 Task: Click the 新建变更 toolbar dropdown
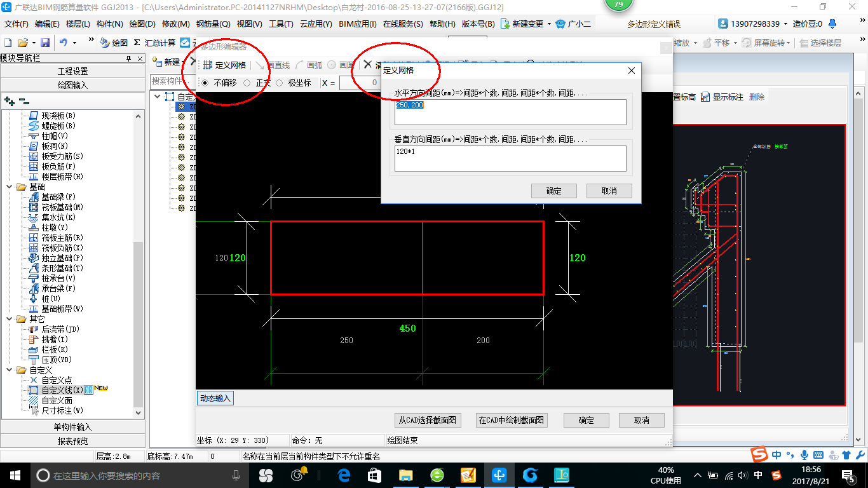526,24
